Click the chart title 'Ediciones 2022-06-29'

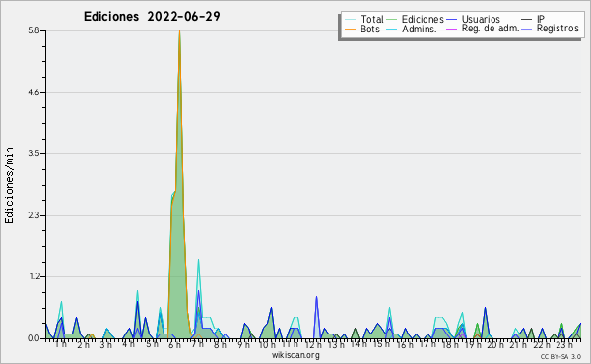coord(152,17)
